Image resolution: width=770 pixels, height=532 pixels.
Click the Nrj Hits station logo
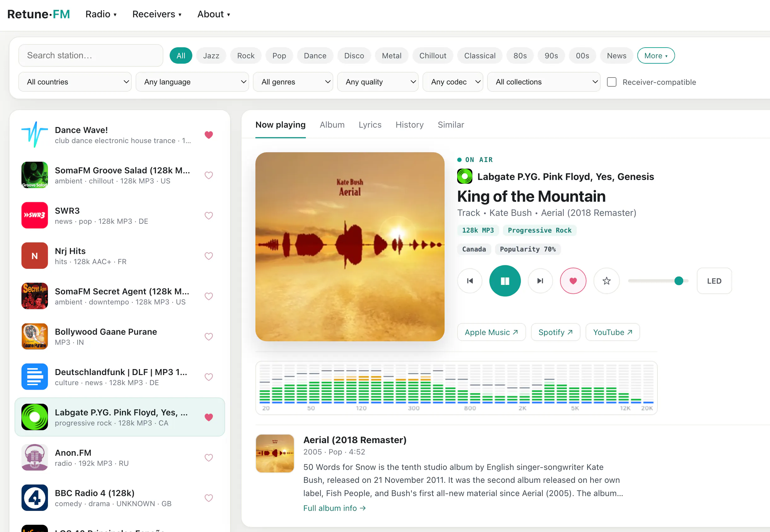tap(35, 256)
